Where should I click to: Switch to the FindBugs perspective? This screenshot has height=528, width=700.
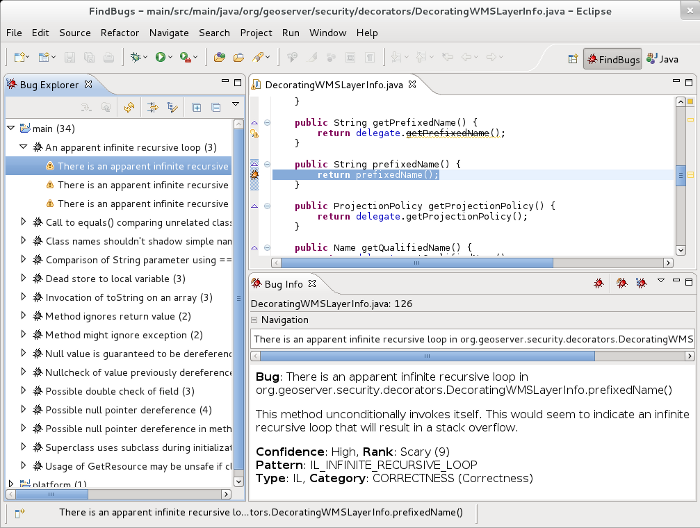click(612, 59)
